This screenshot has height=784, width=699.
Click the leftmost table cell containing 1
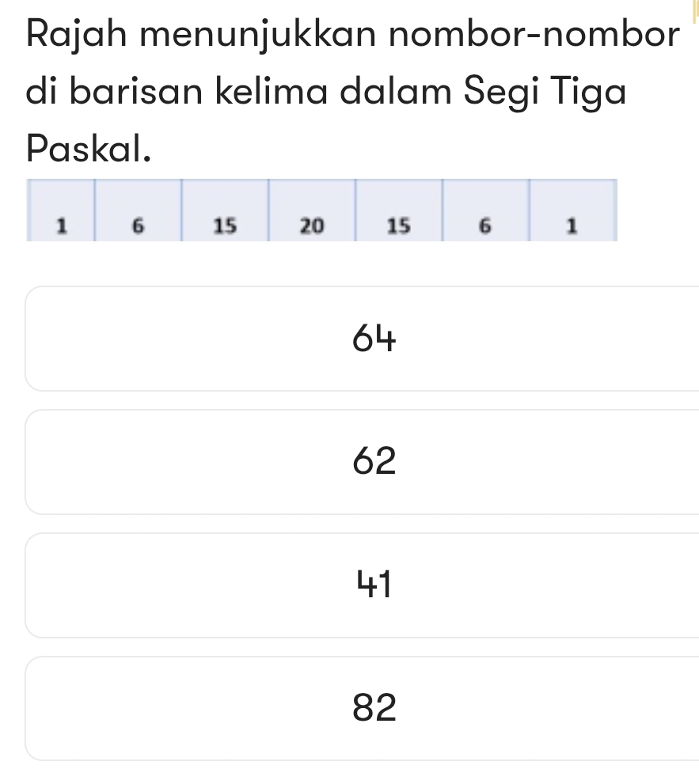click(61, 225)
